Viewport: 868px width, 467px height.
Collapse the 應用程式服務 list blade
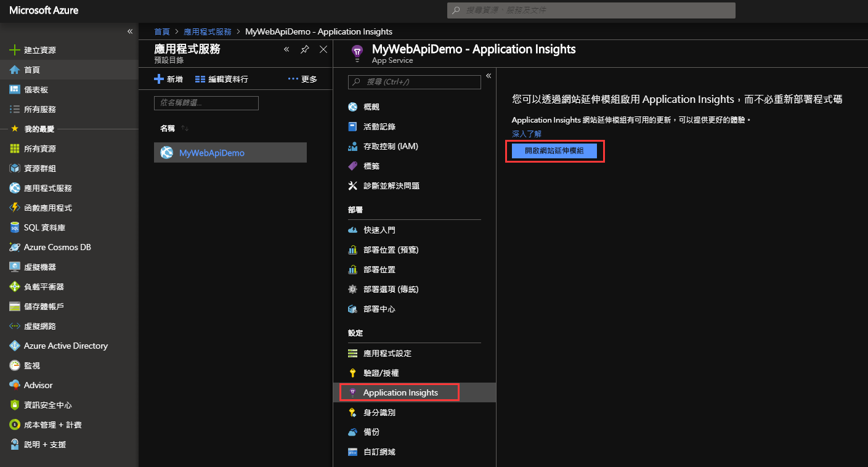pyautogui.click(x=286, y=50)
